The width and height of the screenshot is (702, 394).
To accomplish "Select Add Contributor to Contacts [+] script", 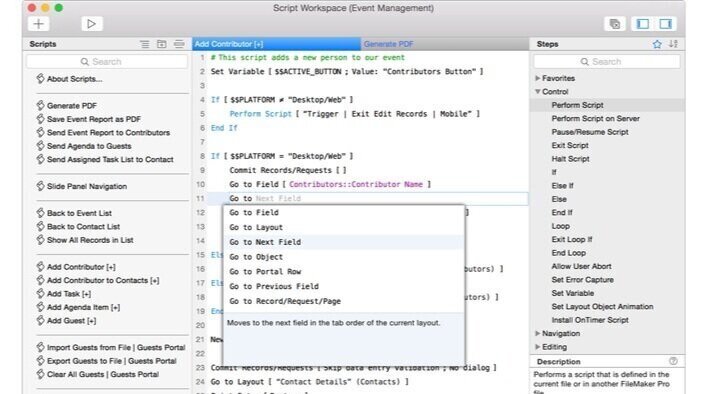I will pos(98,280).
